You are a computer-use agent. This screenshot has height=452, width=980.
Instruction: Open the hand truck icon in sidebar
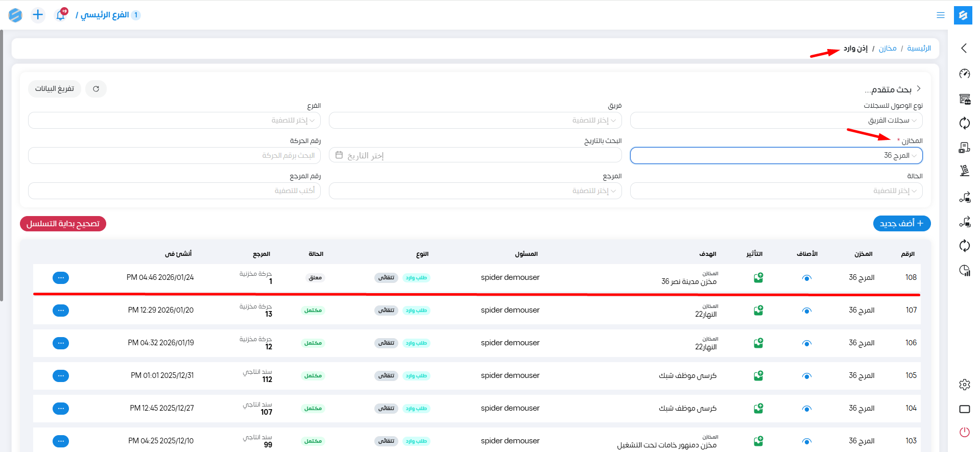tap(964, 148)
